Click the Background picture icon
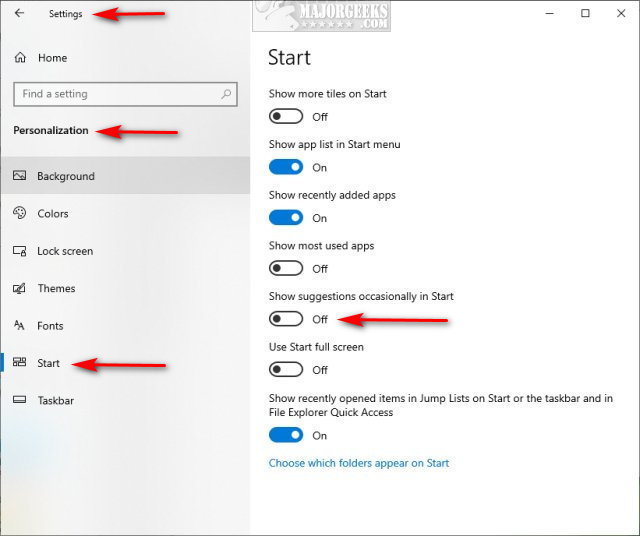 click(x=19, y=176)
